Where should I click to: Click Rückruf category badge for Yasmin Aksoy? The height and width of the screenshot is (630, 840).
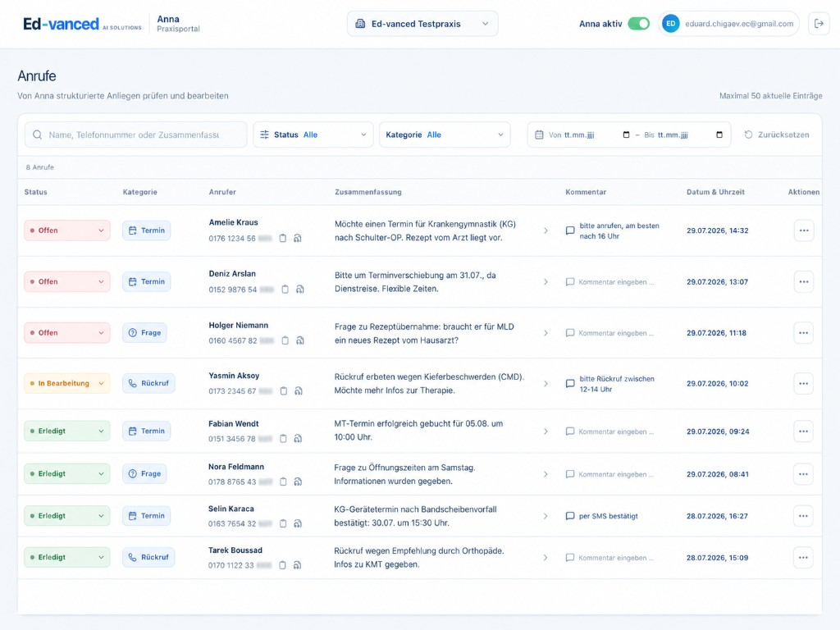tap(148, 384)
